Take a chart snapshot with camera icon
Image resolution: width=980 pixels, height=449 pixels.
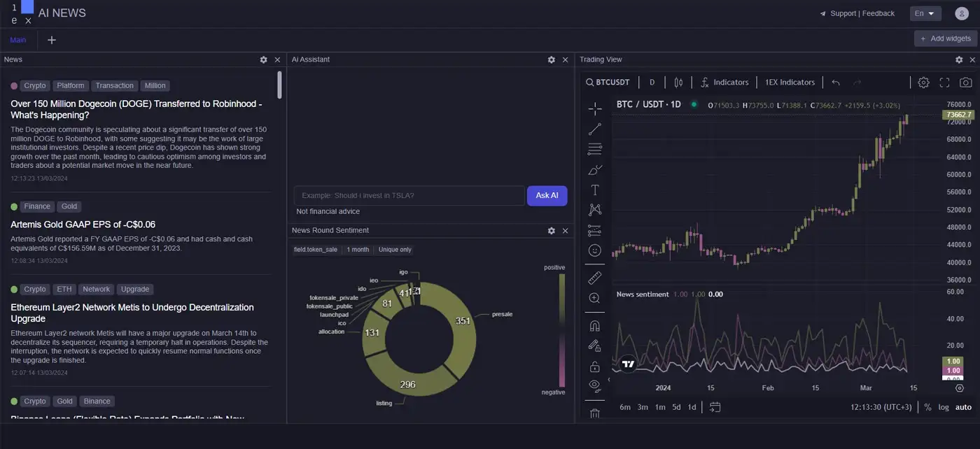965,83
